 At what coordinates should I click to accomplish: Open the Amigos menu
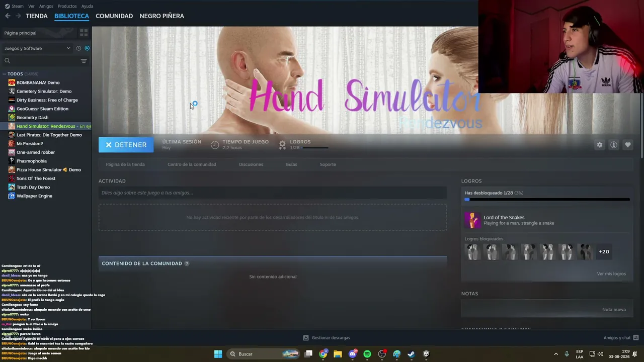[46, 6]
